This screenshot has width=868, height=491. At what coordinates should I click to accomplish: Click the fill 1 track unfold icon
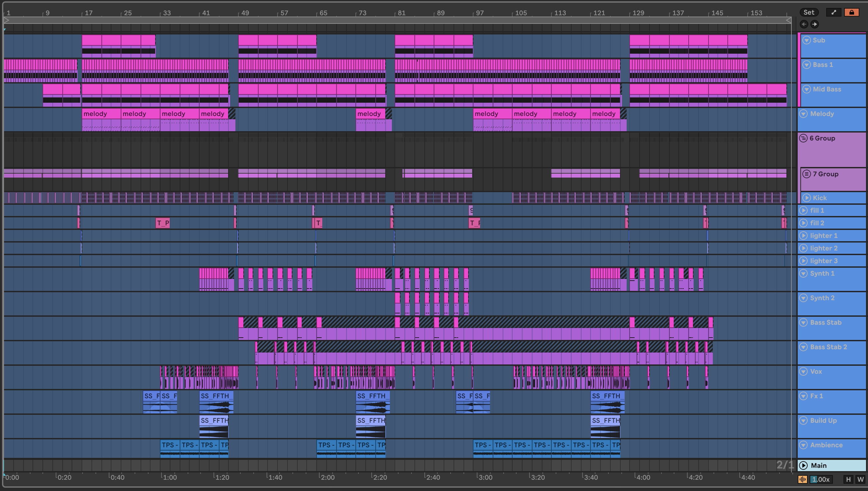[x=804, y=210]
